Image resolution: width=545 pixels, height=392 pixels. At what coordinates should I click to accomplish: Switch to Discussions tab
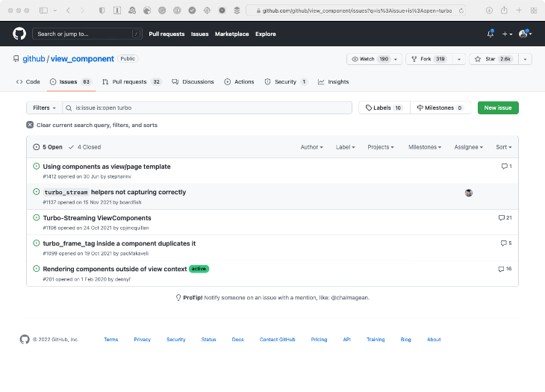tap(193, 81)
